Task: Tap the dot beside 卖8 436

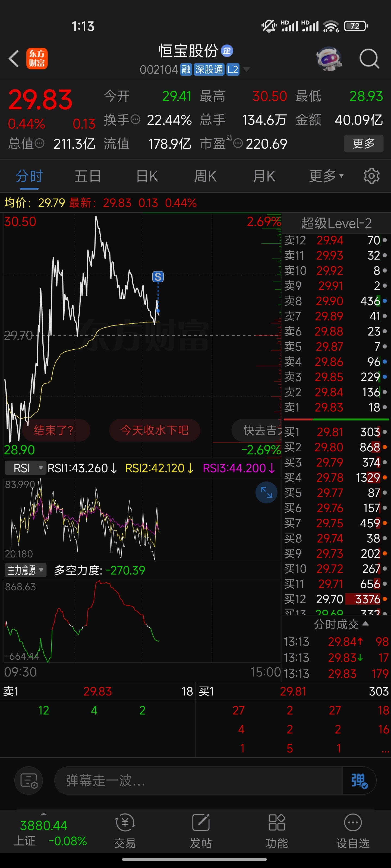Action: (x=384, y=301)
